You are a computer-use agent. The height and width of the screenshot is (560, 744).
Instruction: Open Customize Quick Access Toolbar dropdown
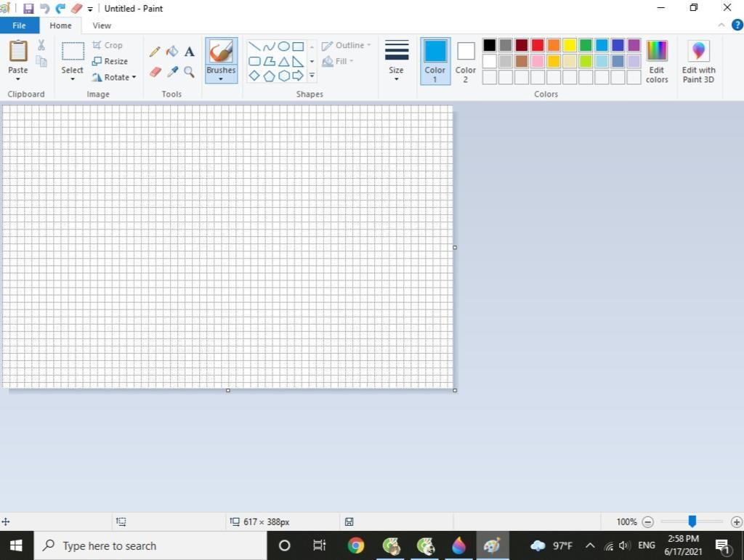click(90, 9)
